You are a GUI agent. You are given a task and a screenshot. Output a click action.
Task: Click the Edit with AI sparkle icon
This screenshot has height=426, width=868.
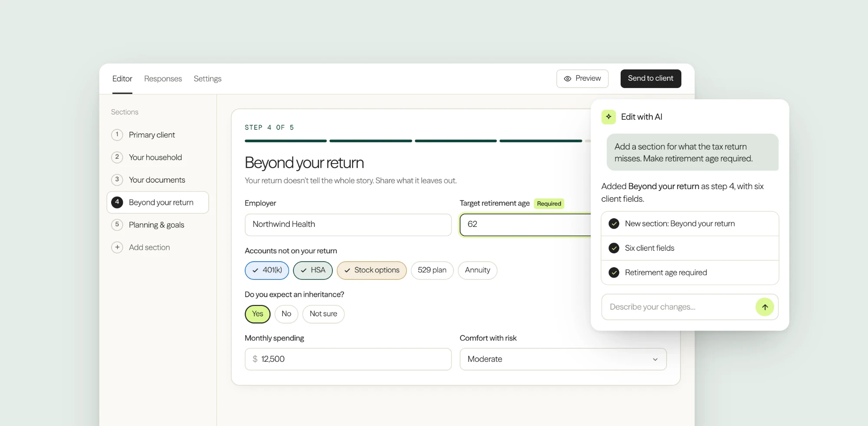[608, 117]
